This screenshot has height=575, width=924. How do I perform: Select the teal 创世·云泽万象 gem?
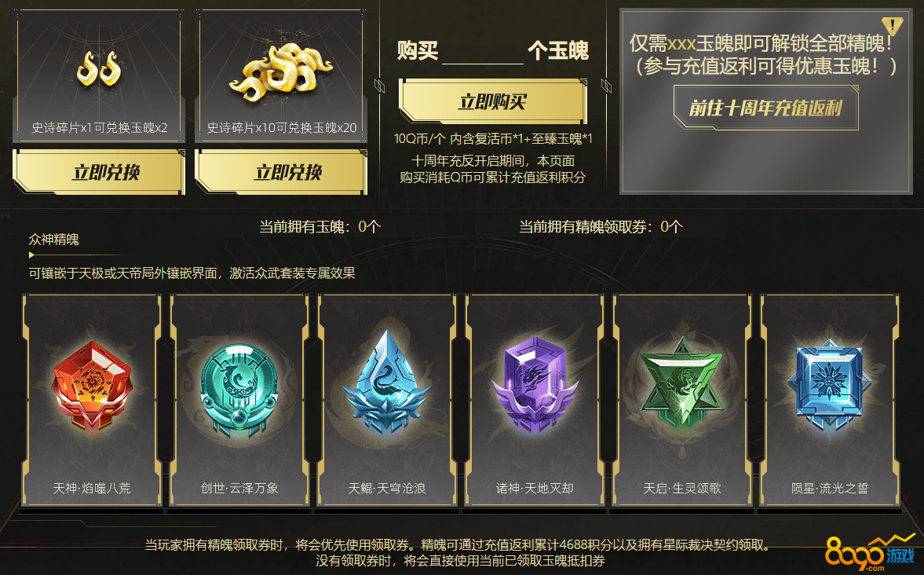239,390
